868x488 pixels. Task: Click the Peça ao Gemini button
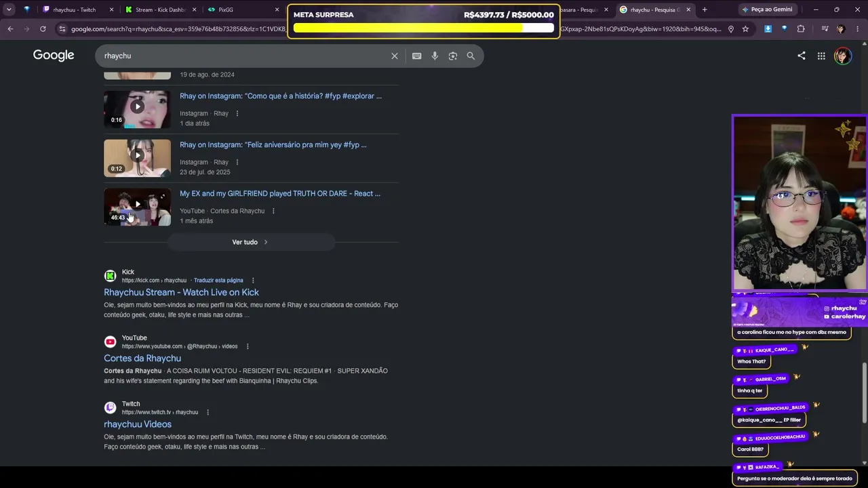tap(766, 9)
